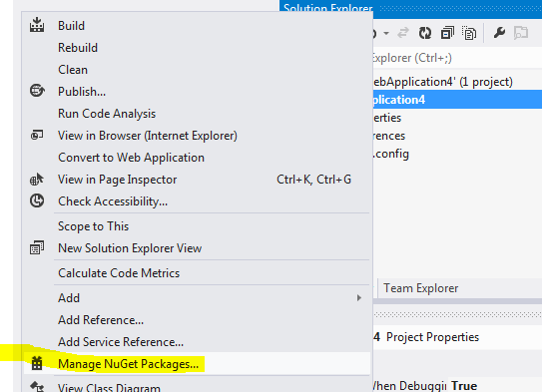Viewport: 542px width, 392px height.
Task: Select Run Code Analysis
Action: pos(197,114)
